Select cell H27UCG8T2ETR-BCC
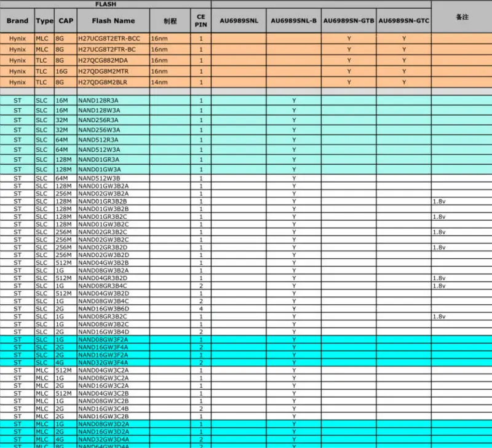492x448 pixels. (113, 39)
